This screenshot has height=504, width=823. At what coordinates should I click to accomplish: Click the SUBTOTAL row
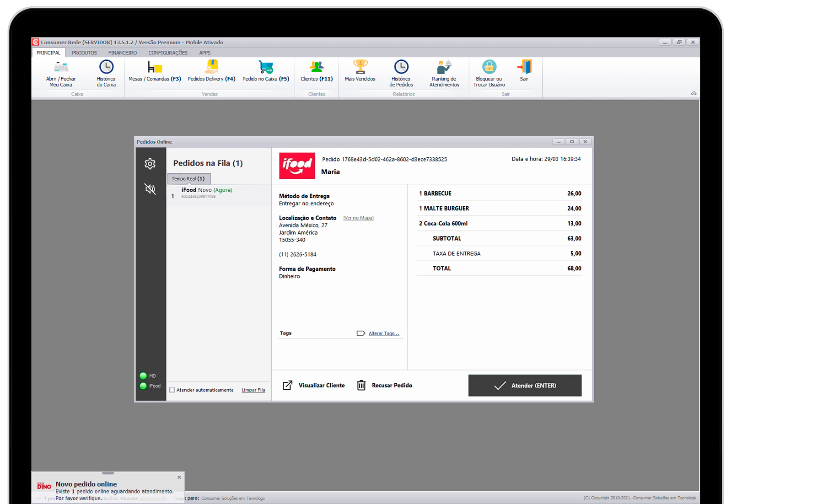click(x=500, y=238)
